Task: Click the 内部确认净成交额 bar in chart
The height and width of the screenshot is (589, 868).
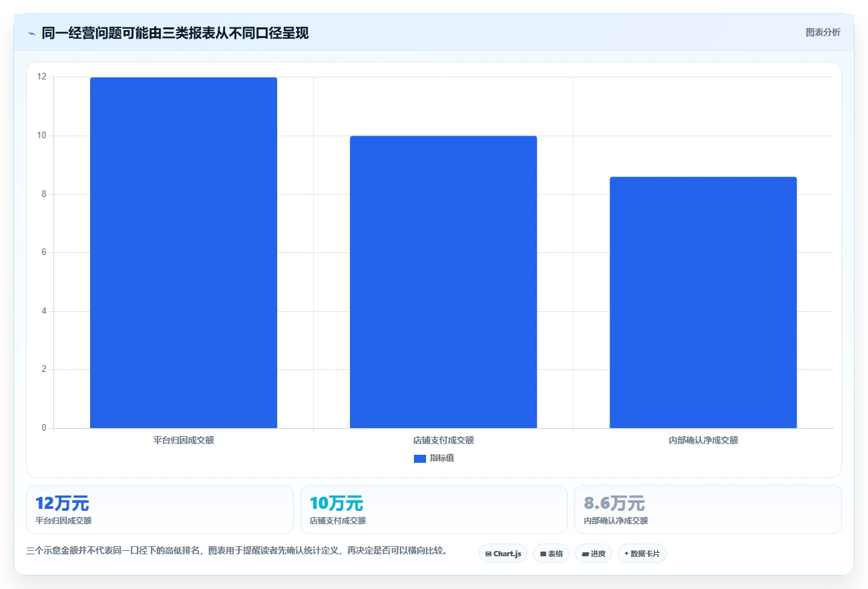Action: click(x=703, y=303)
